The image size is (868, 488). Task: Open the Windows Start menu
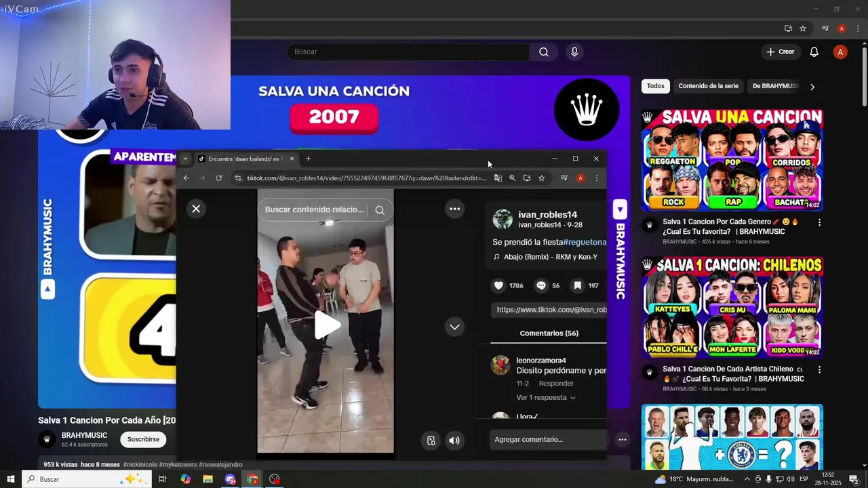tap(10, 479)
